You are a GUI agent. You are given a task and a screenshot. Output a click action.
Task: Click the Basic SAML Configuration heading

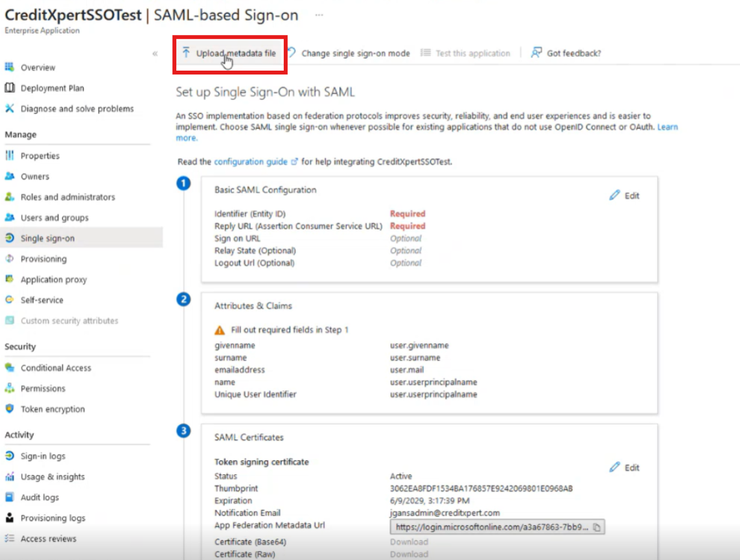point(265,190)
